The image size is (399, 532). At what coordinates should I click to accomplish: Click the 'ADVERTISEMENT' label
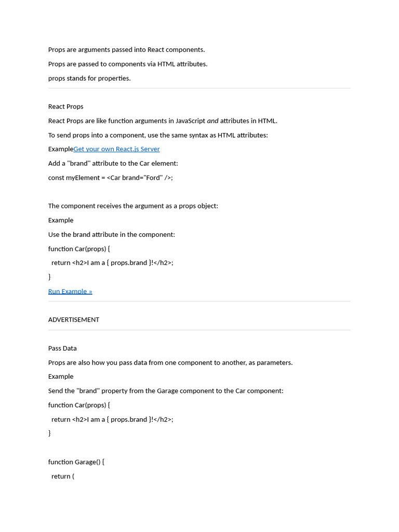74,320
